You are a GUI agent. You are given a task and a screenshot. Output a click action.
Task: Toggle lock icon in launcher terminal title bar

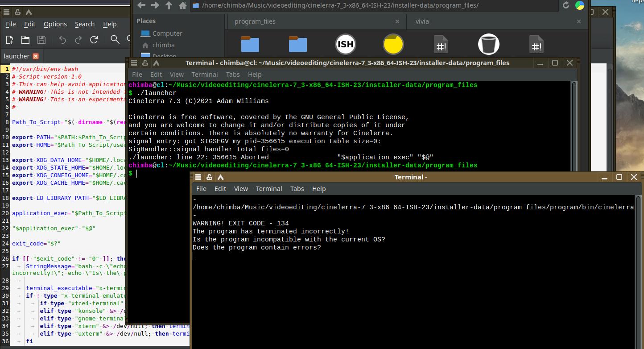(145, 63)
